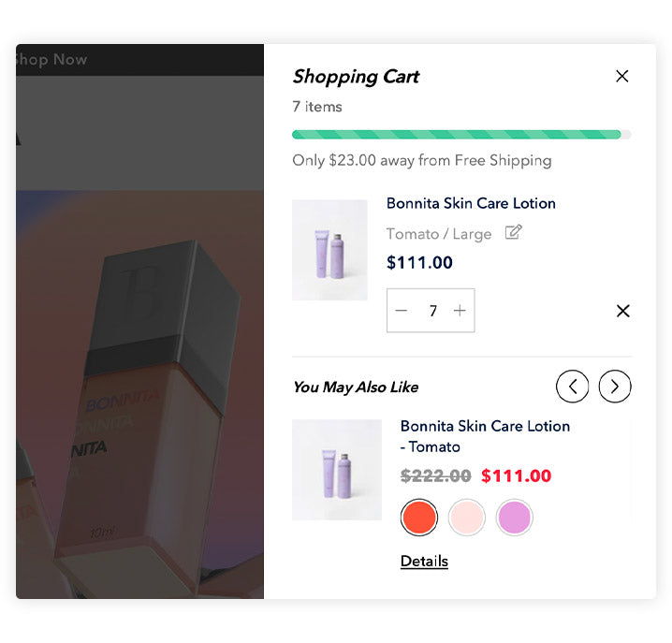Choose the light pink color swatch
The image size is (672, 643).
coord(466,517)
